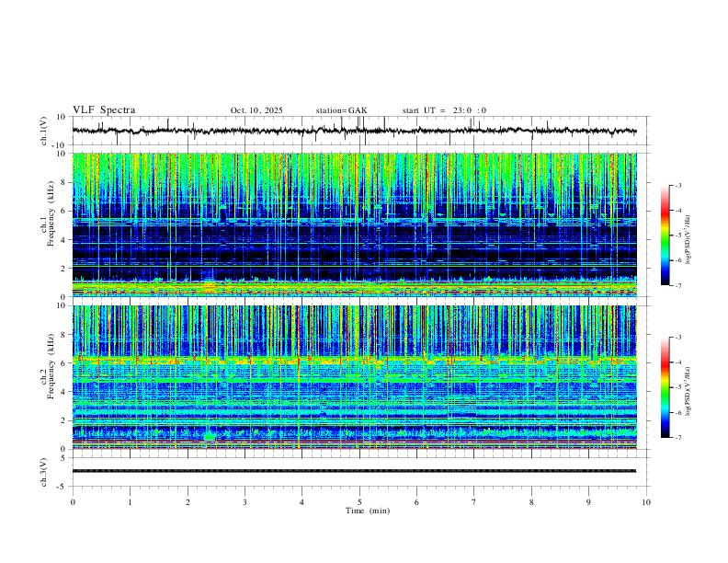Click the "-3" label on lower colorbar
The height and width of the screenshot is (563, 728).
point(677,338)
